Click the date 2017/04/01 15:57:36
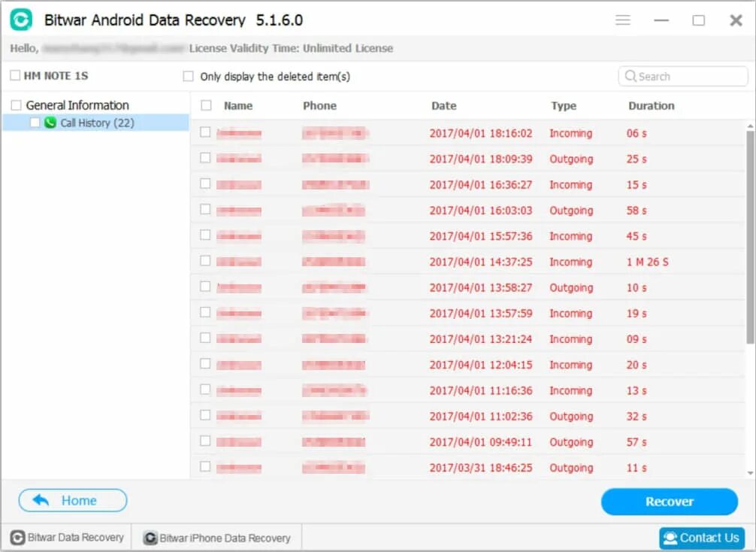This screenshot has width=756, height=552. 481,236
